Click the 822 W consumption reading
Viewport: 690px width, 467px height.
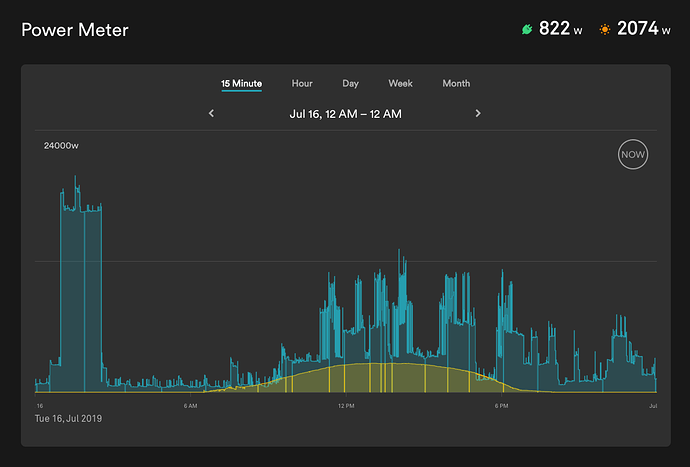point(560,29)
